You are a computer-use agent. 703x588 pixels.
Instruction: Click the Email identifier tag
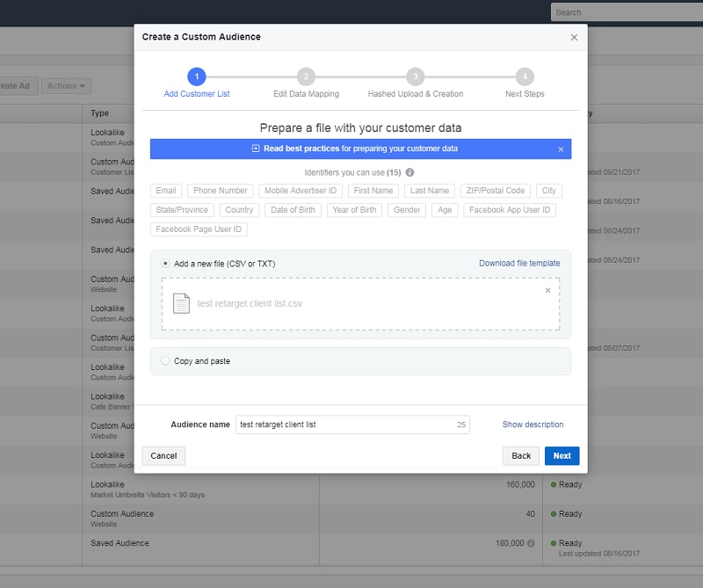coord(166,191)
